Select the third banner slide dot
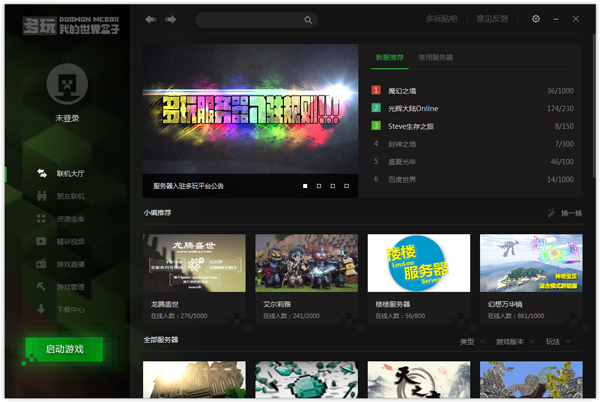 pos(333,186)
